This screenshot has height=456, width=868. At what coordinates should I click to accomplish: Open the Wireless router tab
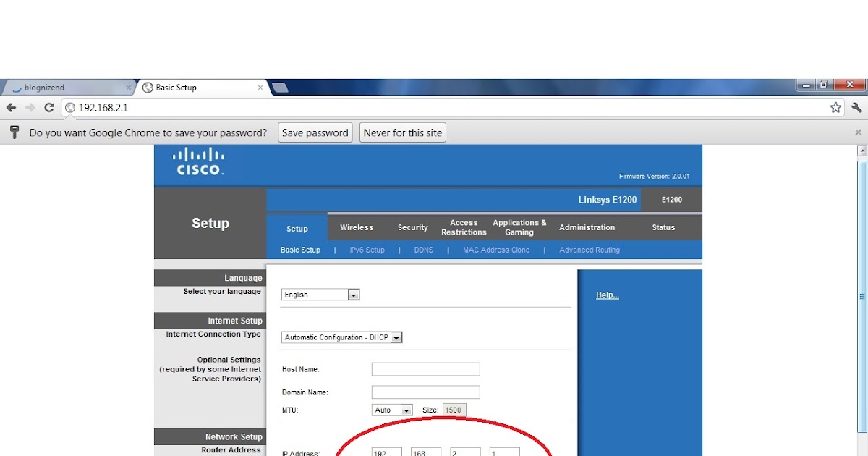pyautogui.click(x=357, y=227)
